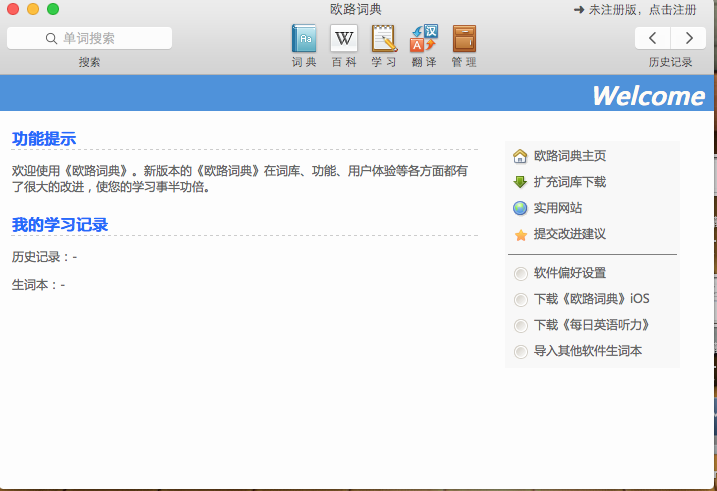Click the green download arrow icon
The height and width of the screenshot is (491, 717).
[520, 182]
